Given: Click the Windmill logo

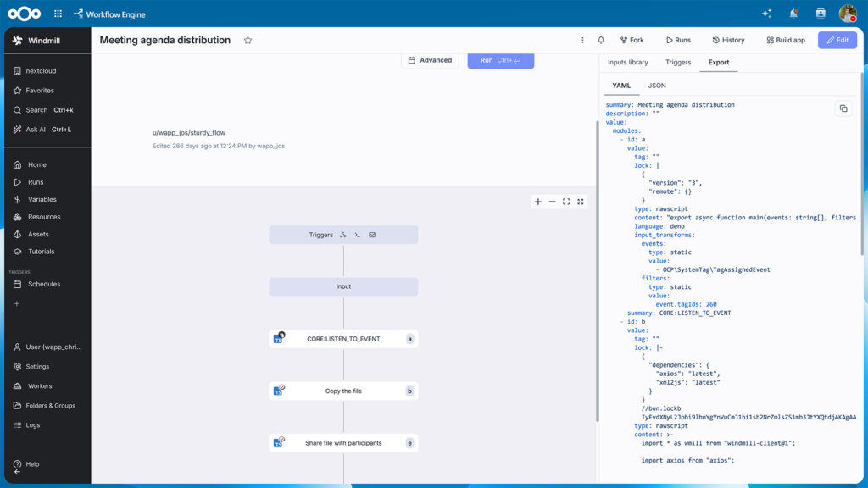Looking at the screenshot, I should coord(18,41).
